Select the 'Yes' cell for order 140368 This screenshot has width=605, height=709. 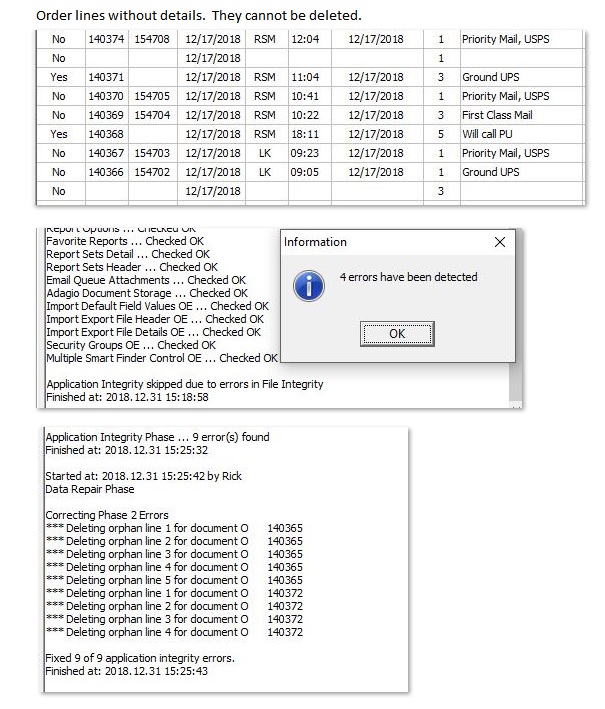59,134
